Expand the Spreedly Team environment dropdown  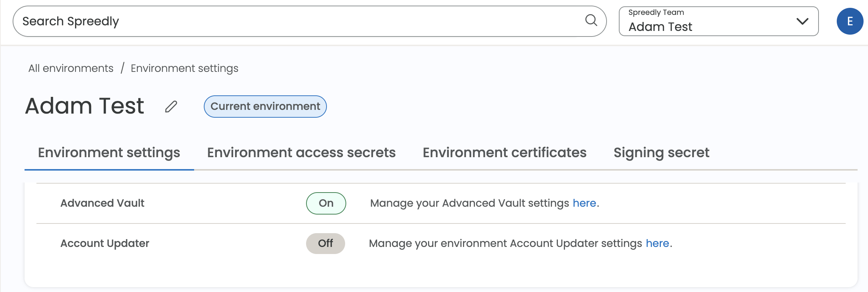[718, 21]
